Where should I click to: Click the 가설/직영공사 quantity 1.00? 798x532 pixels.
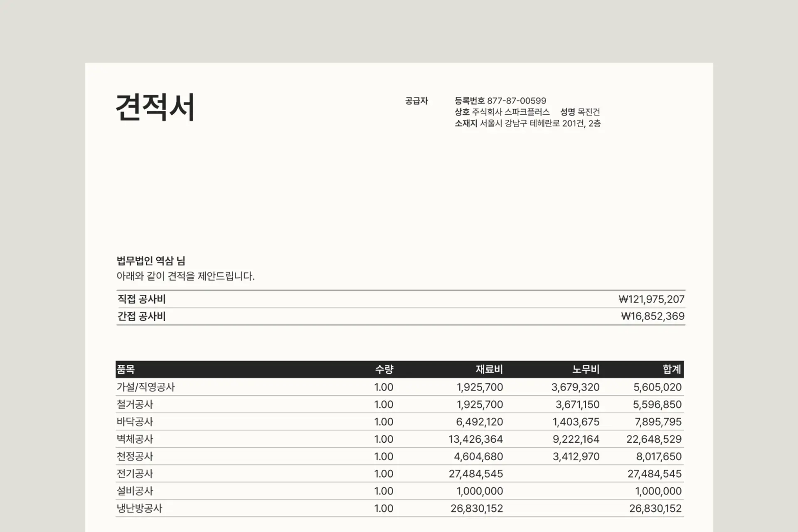384,387
